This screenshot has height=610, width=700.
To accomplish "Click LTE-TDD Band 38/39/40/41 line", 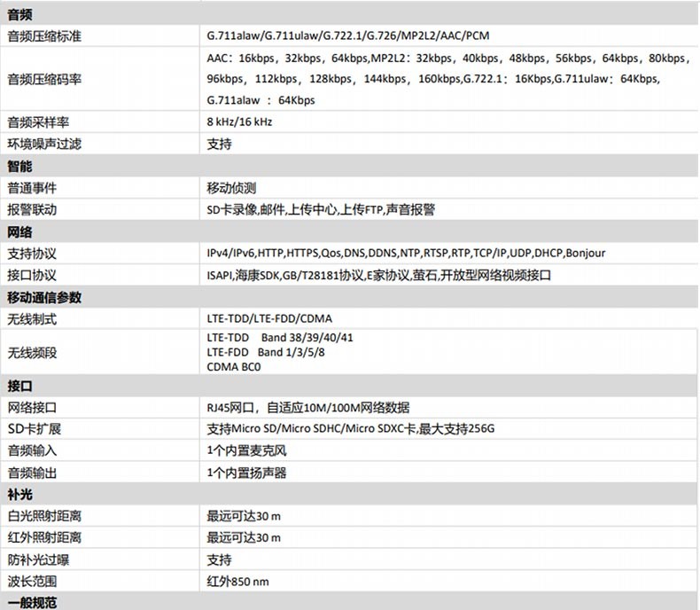I will (x=279, y=338).
